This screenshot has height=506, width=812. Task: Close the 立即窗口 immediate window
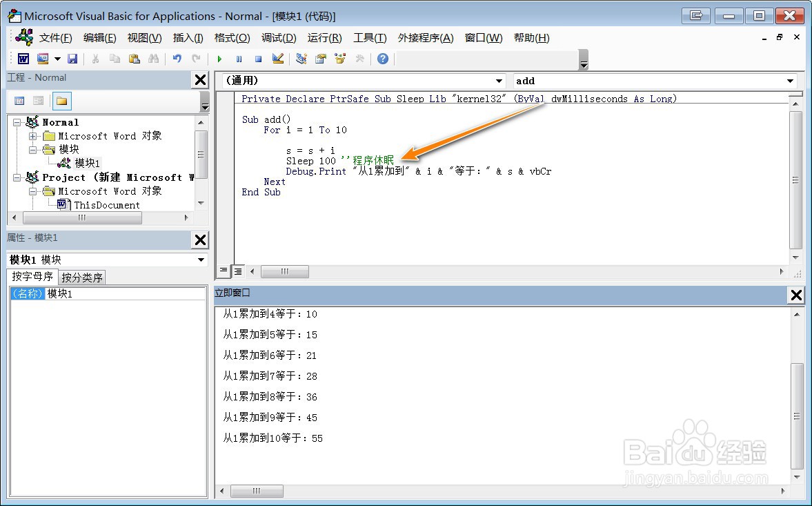[x=796, y=295]
